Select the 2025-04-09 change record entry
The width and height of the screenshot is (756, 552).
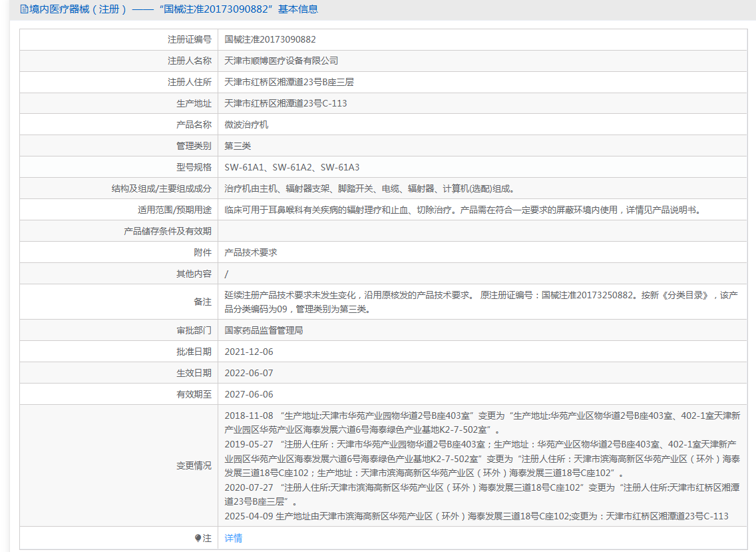pyautogui.click(x=476, y=516)
